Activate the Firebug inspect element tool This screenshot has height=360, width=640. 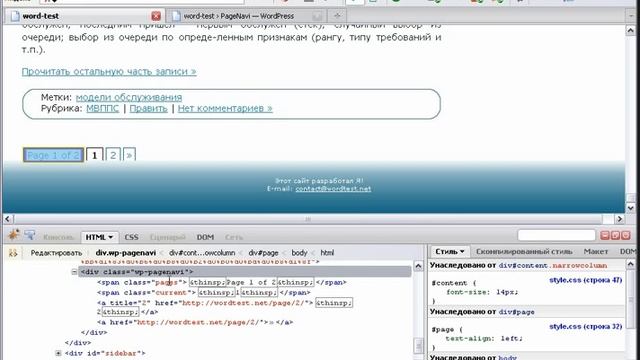pyautogui.click(x=29, y=236)
